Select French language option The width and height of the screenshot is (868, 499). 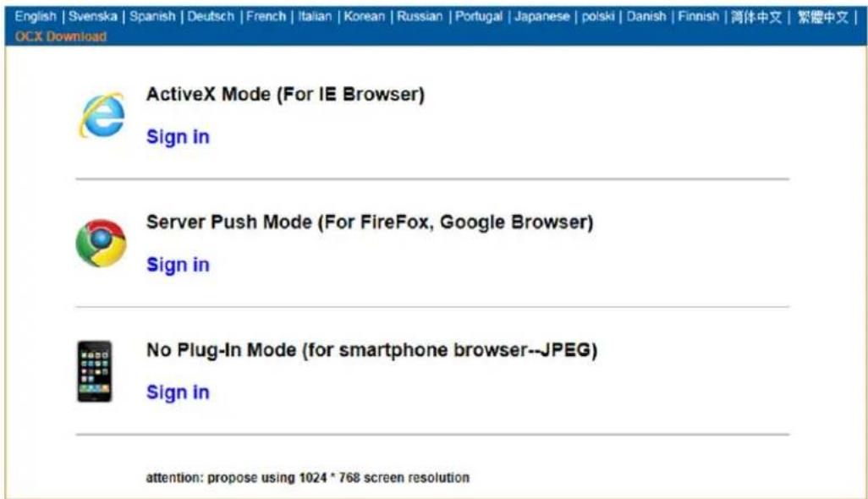pyautogui.click(x=266, y=17)
